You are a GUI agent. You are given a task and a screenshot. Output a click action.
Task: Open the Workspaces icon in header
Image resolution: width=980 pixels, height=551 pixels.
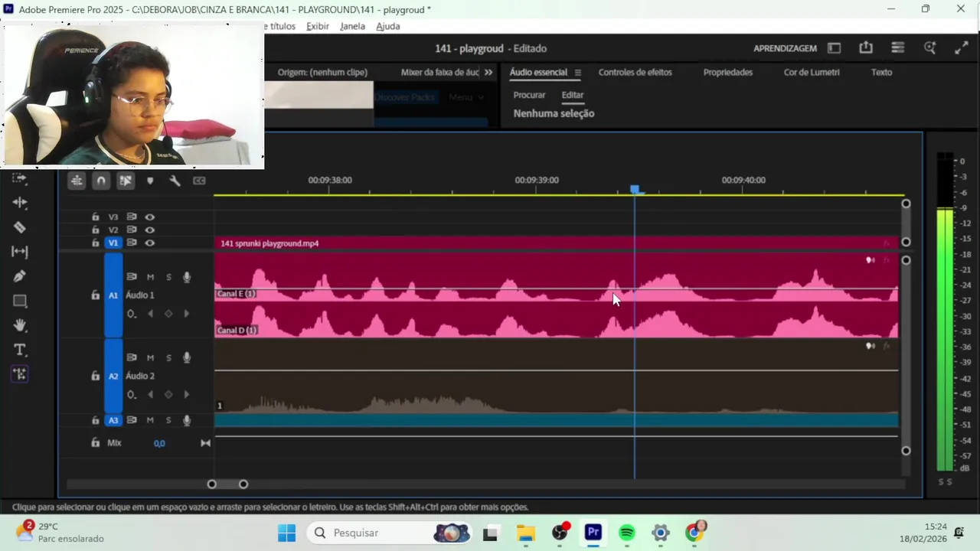[898, 47]
